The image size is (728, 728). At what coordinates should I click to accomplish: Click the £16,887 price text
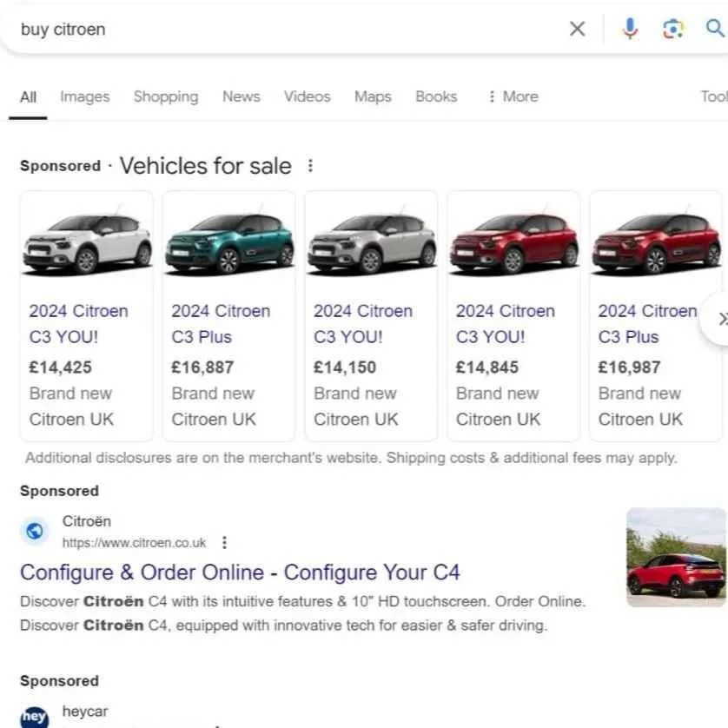pyautogui.click(x=202, y=367)
